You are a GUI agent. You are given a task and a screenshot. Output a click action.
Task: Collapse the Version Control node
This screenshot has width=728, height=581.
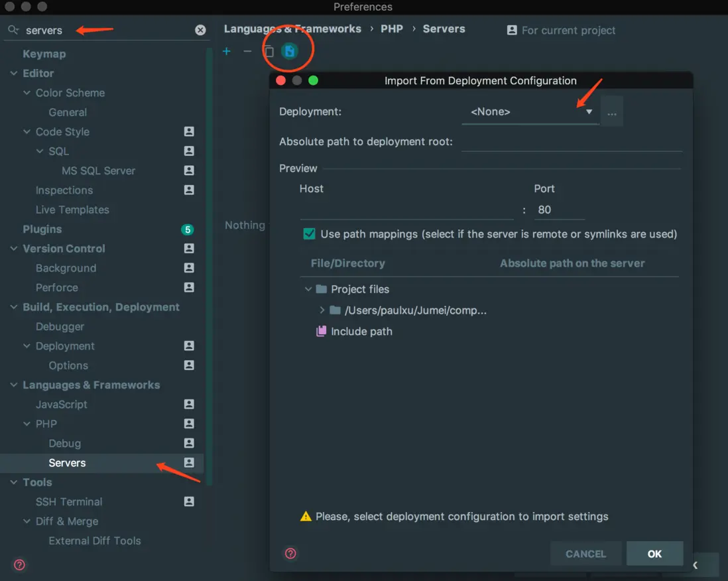click(14, 249)
